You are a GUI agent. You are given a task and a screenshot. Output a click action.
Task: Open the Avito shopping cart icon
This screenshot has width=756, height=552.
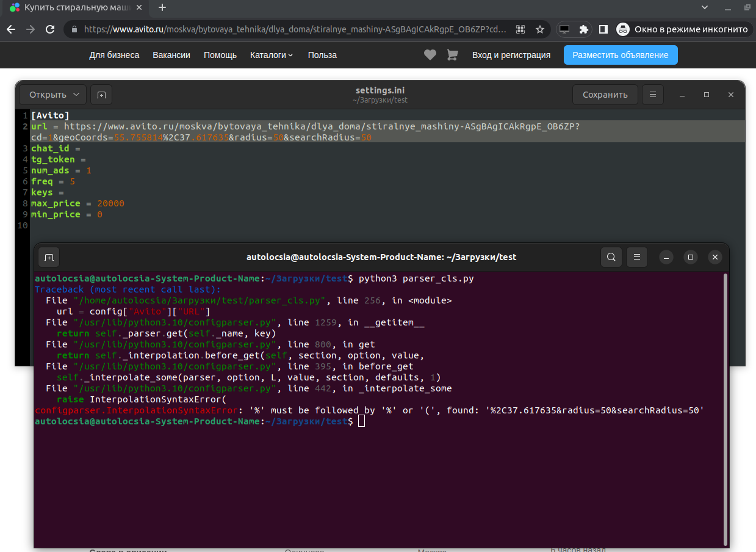[x=452, y=55]
